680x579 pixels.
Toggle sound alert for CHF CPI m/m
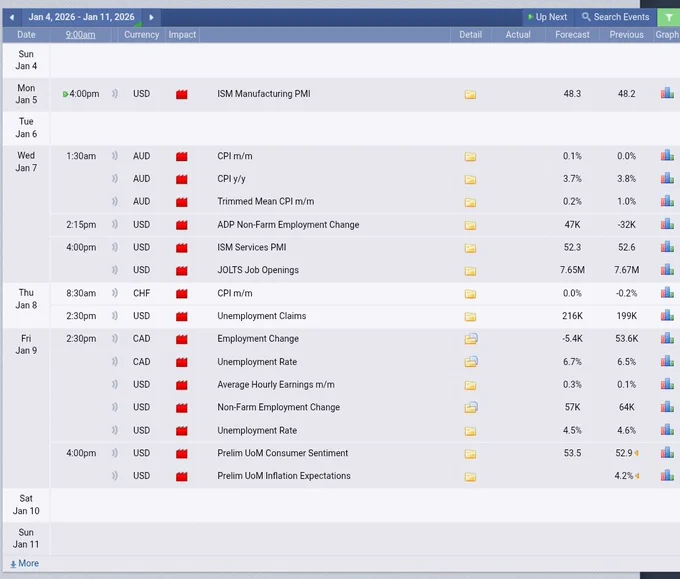pos(114,293)
